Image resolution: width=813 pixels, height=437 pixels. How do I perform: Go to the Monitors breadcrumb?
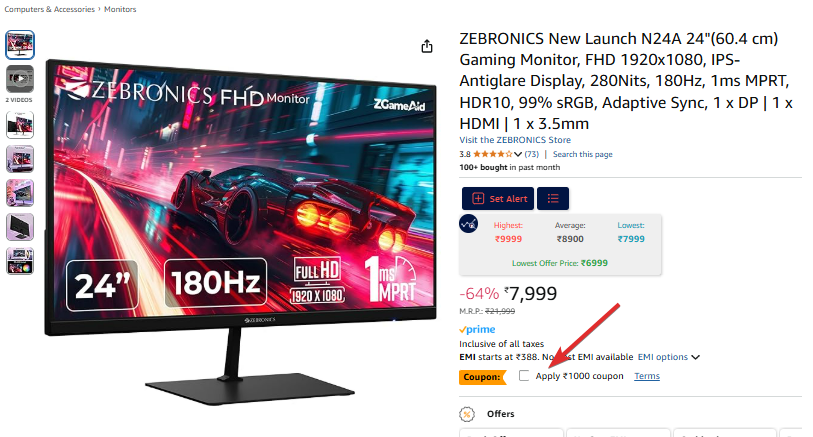click(120, 9)
